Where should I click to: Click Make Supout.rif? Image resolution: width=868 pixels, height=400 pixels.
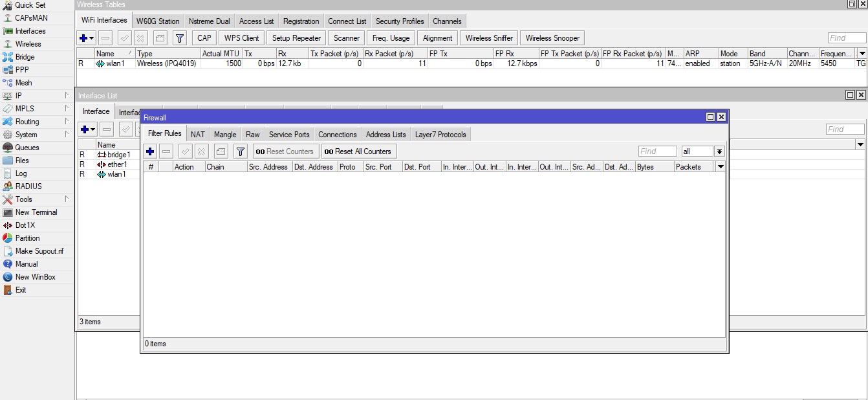tap(39, 251)
